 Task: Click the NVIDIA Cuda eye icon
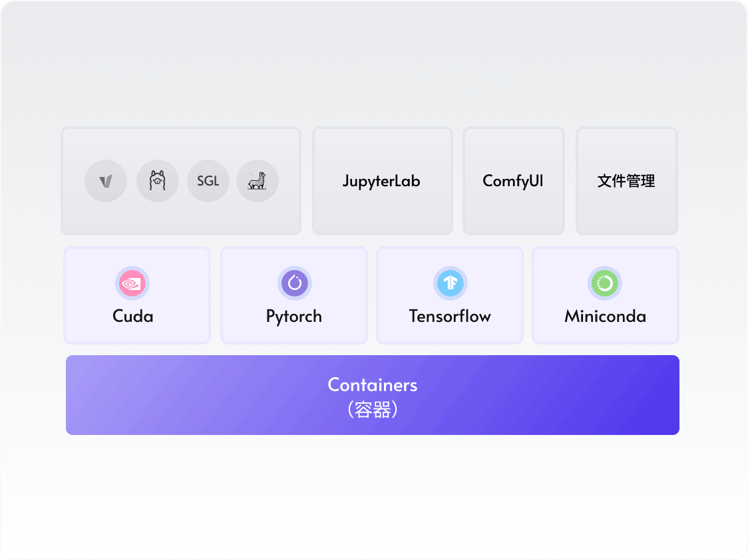tap(132, 282)
